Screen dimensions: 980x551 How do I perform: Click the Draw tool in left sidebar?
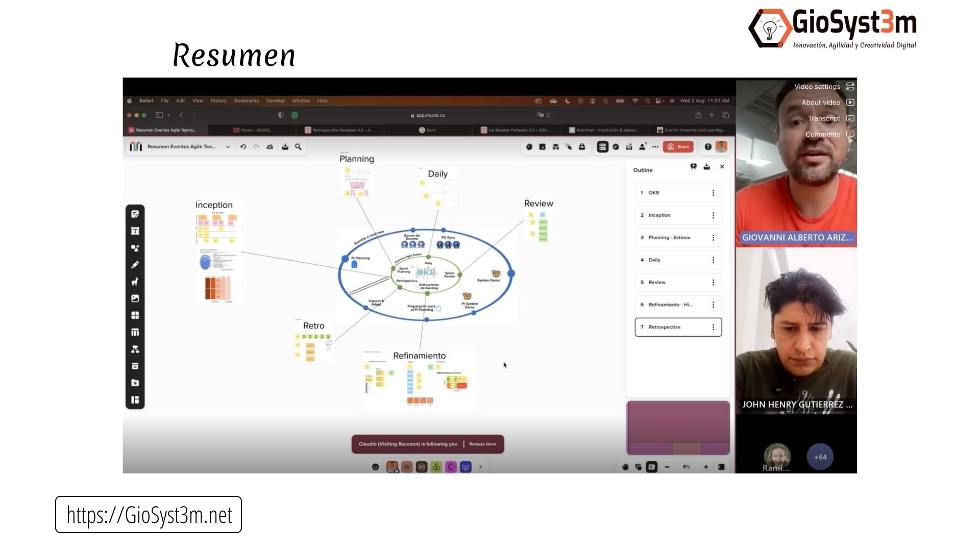point(135,264)
